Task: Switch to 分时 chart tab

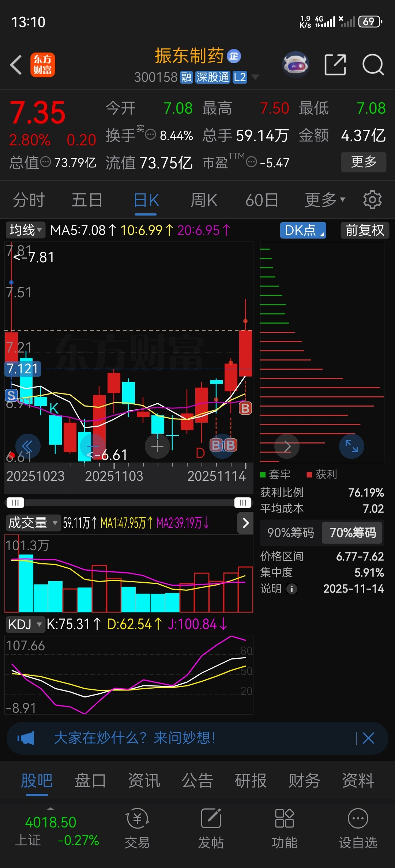Action: tap(29, 200)
